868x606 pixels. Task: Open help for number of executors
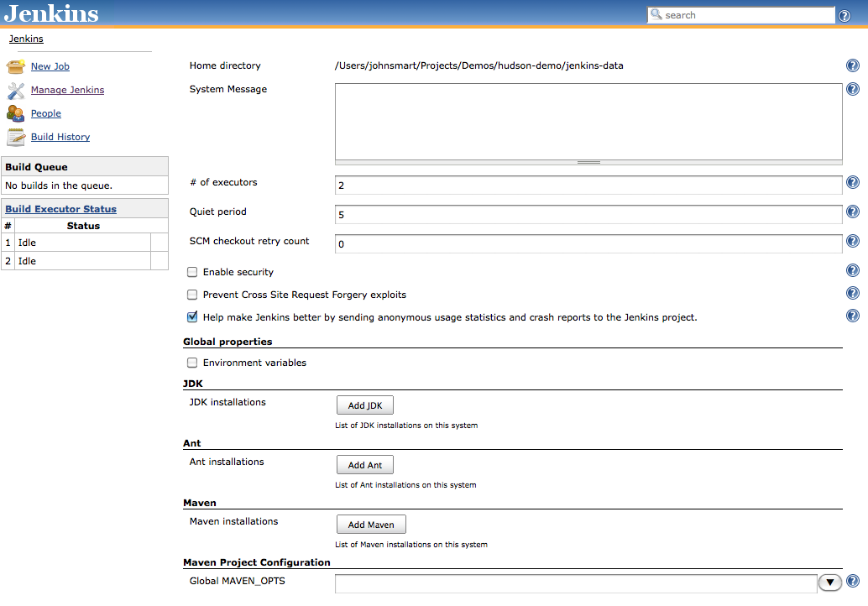tap(853, 182)
